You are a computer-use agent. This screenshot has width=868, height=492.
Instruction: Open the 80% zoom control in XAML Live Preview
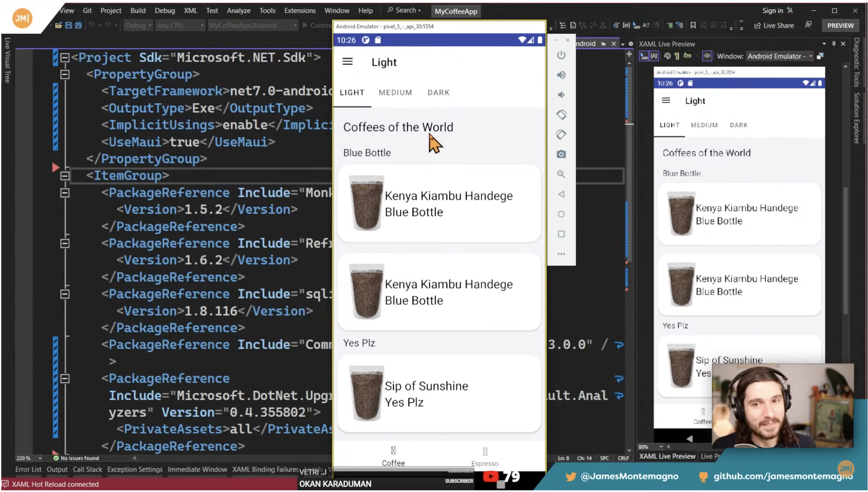coord(650,447)
